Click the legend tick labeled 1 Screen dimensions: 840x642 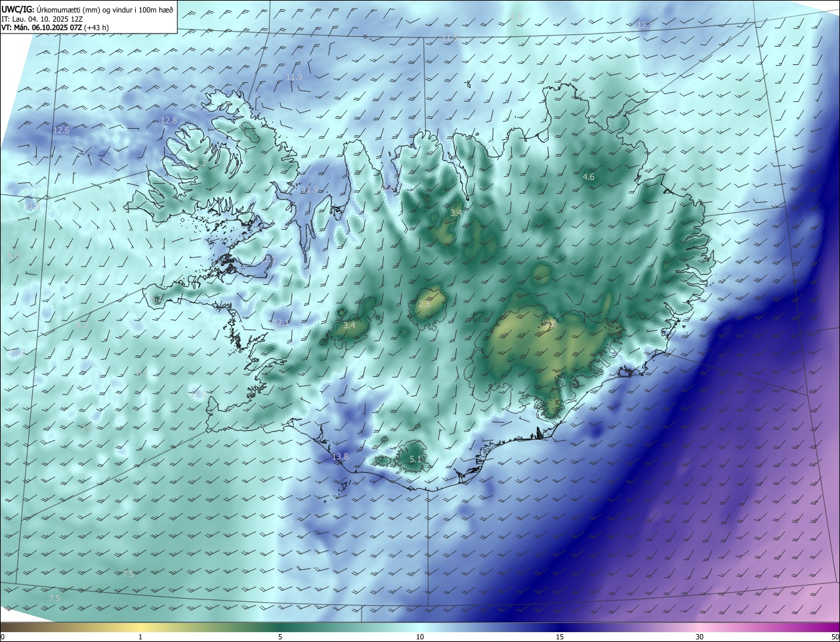coord(140,637)
